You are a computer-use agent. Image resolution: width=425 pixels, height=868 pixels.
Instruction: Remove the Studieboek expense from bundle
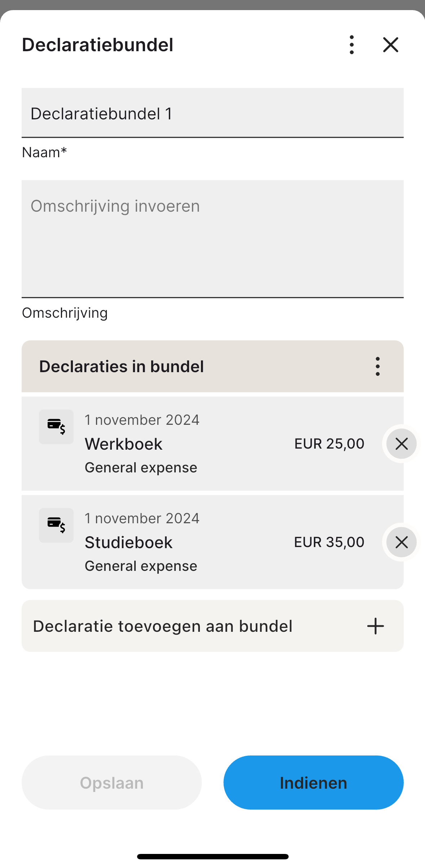click(x=401, y=542)
